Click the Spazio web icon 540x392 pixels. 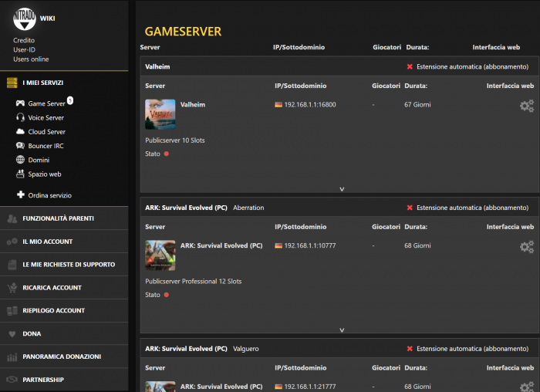click(20, 174)
